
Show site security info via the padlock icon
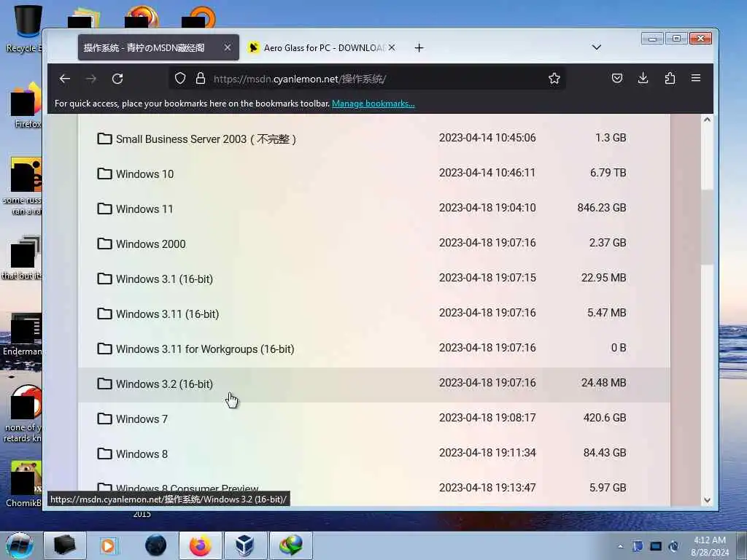click(201, 78)
